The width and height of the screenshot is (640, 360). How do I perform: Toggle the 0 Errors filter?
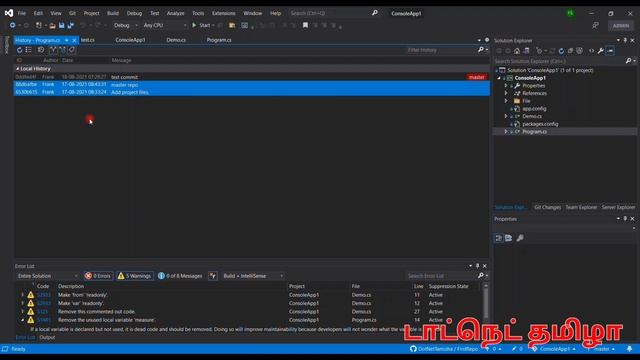[98, 276]
